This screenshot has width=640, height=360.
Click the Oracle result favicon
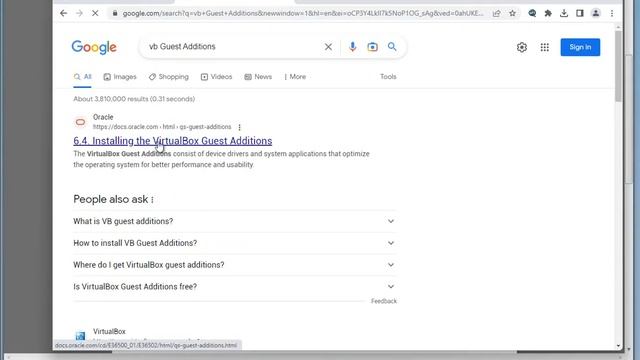80,122
